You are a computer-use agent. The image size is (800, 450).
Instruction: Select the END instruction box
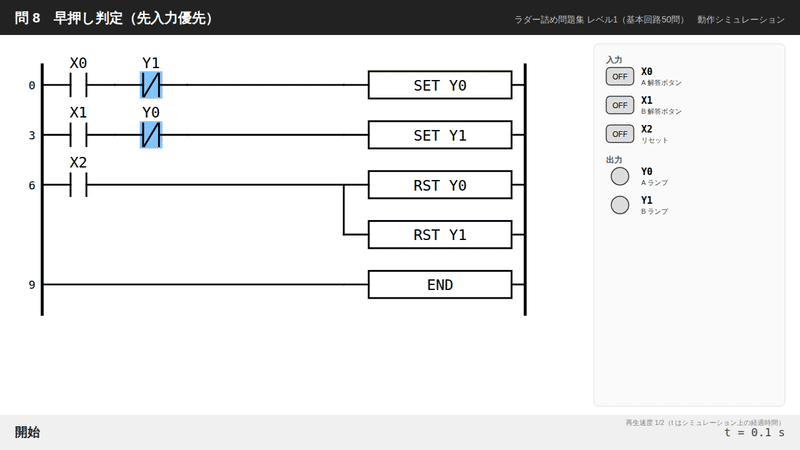[440, 285]
